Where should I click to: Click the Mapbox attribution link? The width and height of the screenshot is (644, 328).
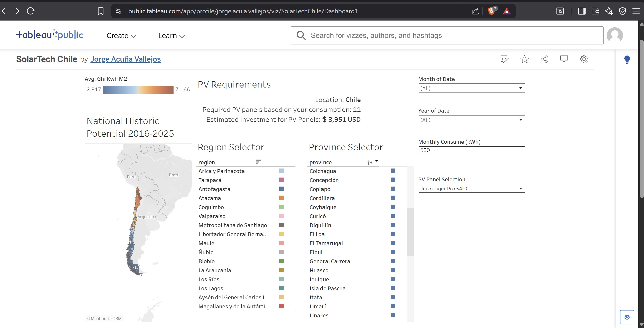click(96, 319)
